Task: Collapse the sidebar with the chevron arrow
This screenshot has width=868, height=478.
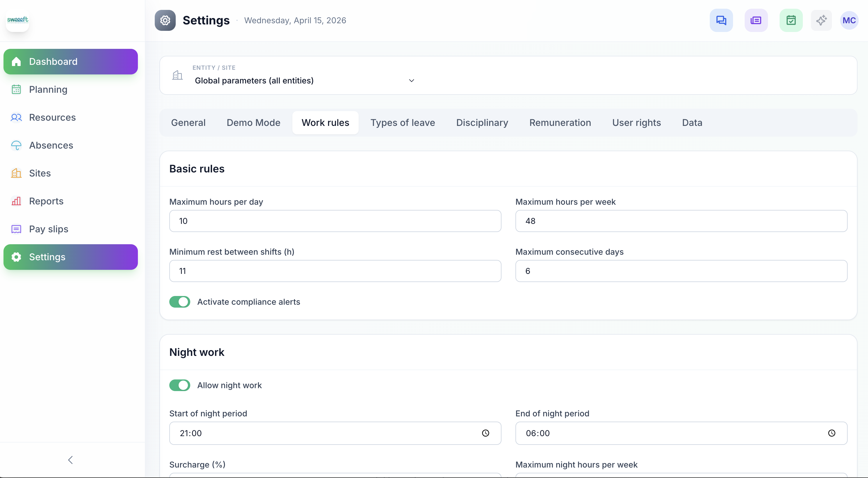Action: [x=70, y=460]
